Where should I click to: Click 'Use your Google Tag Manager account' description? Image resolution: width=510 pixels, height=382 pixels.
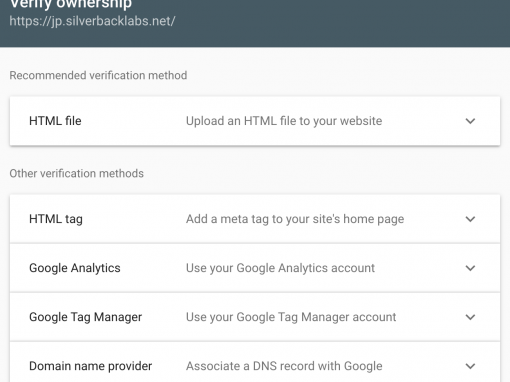(x=291, y=317)
